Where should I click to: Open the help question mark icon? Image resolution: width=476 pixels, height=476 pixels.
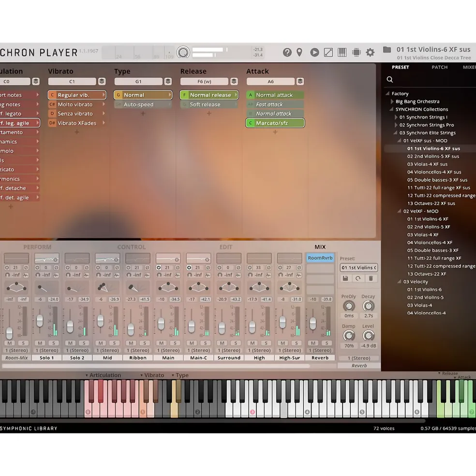coord(287,53)
